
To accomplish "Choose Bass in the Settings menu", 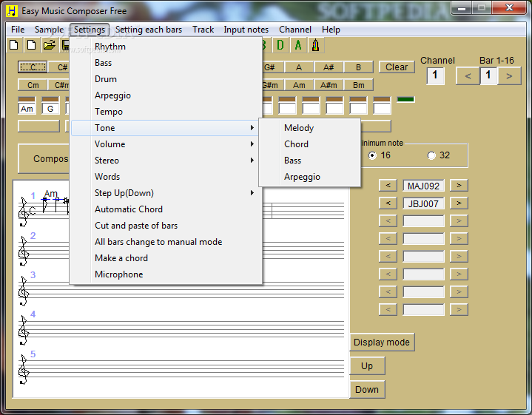I will point(164,63).
